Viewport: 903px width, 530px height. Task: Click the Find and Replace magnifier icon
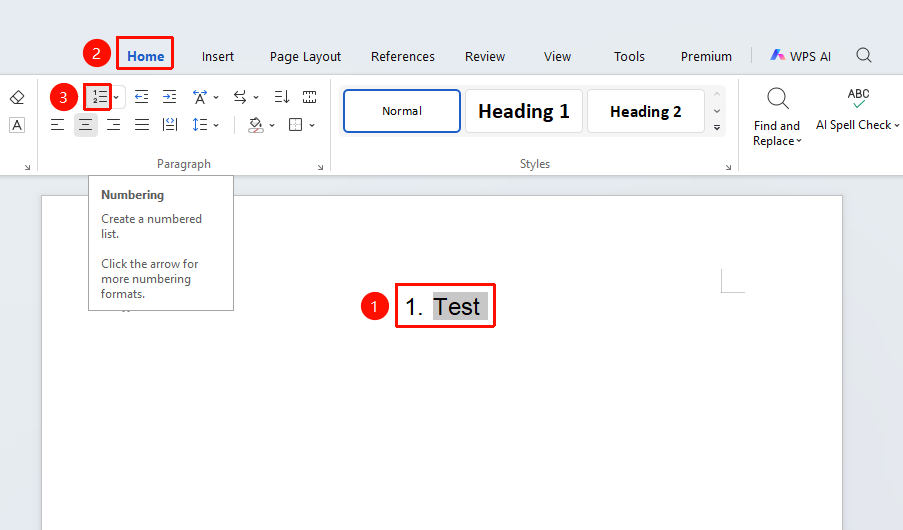[777, 99]
